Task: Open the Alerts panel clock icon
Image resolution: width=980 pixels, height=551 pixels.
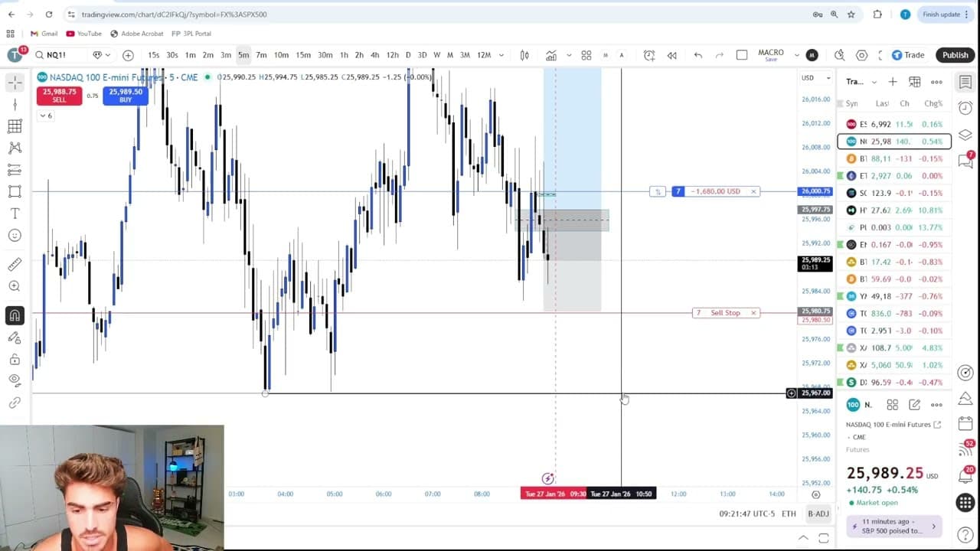Action: (x=965, y=108)
